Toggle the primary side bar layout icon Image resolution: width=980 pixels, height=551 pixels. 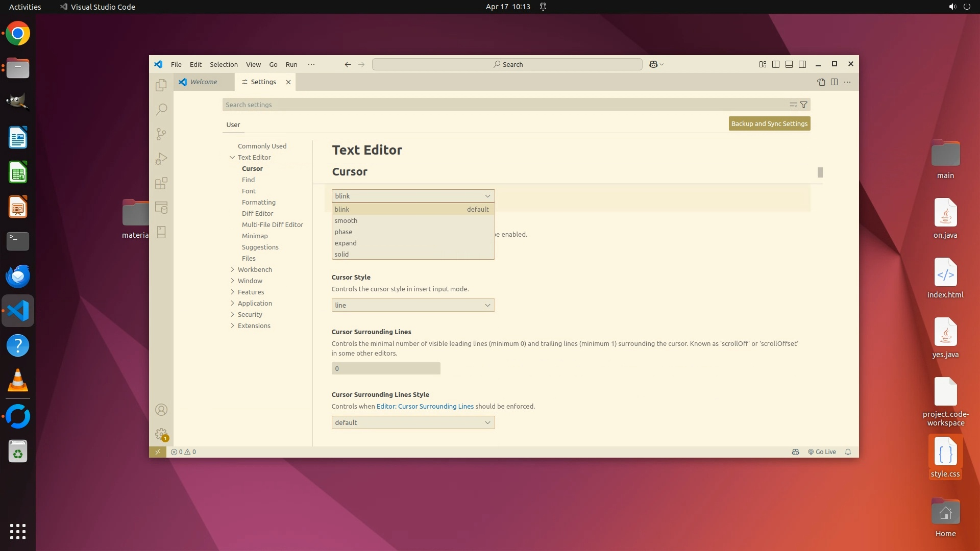point(776,64)
